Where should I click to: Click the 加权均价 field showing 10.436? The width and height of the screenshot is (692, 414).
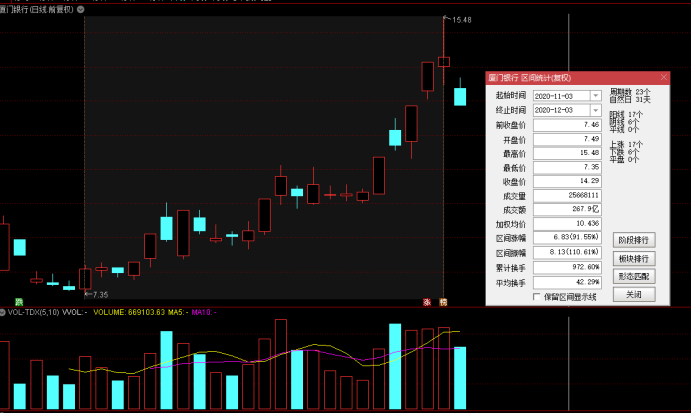tap(567, 224)
